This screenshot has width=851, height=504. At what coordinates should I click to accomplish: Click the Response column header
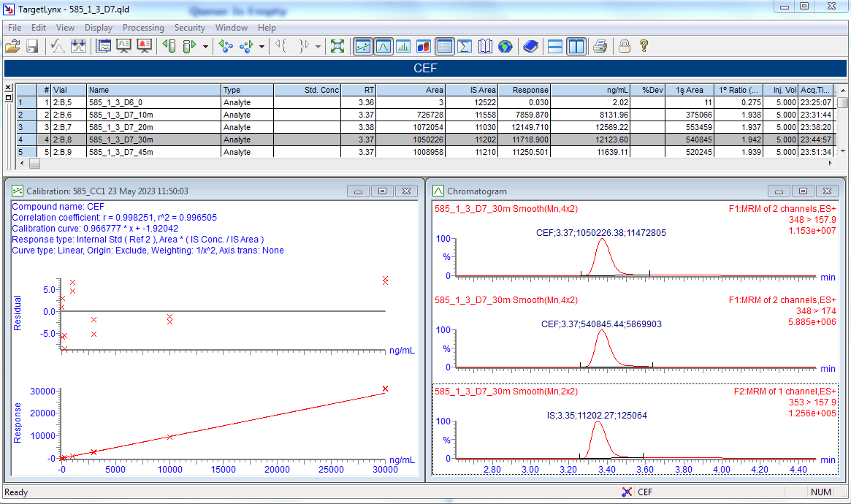coord(524,90)
